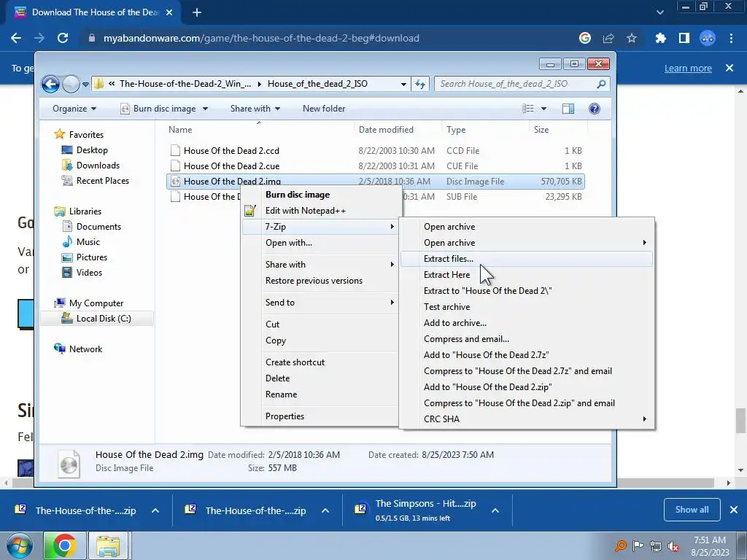Click the Explorer forward navigation arrow
Screen dimensions: 747x560
pyautogui.click(x=71, y=85)
